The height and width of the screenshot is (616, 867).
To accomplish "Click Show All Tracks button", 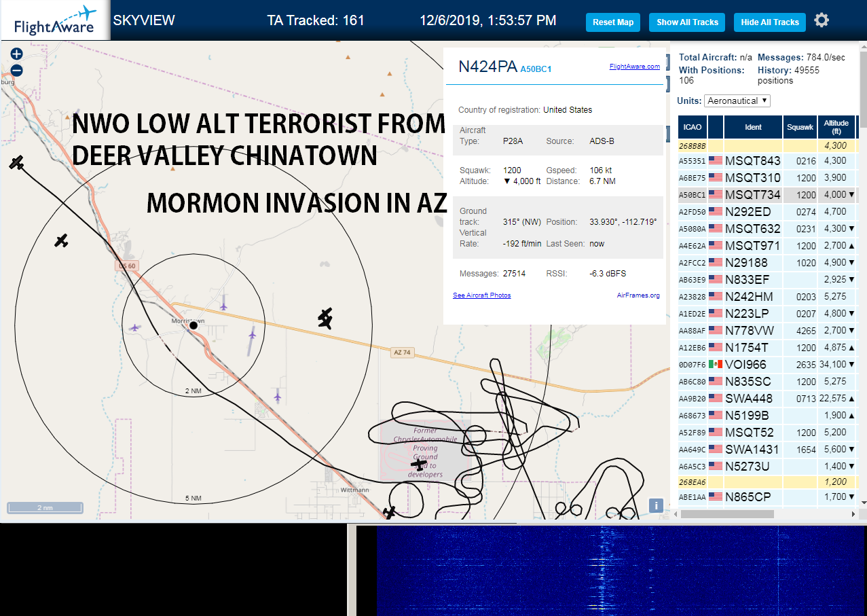I will (687, 22).
